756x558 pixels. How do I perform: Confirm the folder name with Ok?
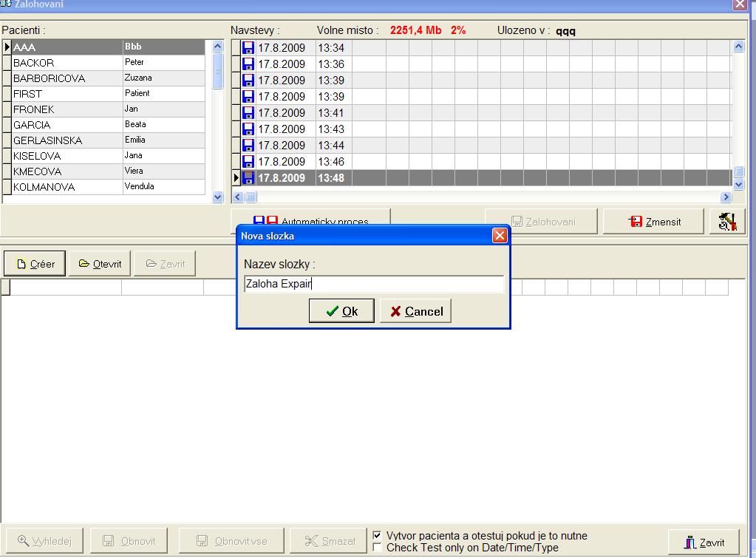(341, 311)
